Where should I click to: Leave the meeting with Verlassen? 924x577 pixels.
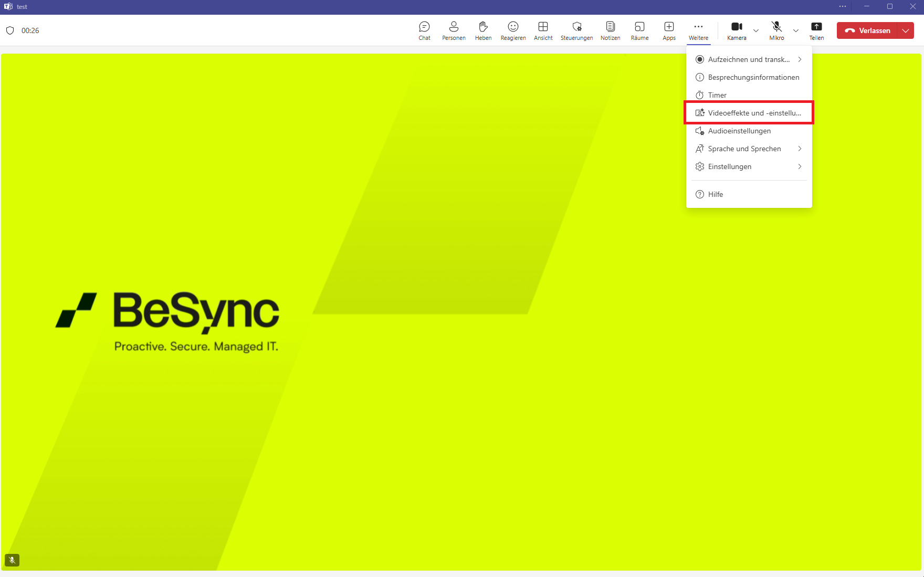click(868, 30)
